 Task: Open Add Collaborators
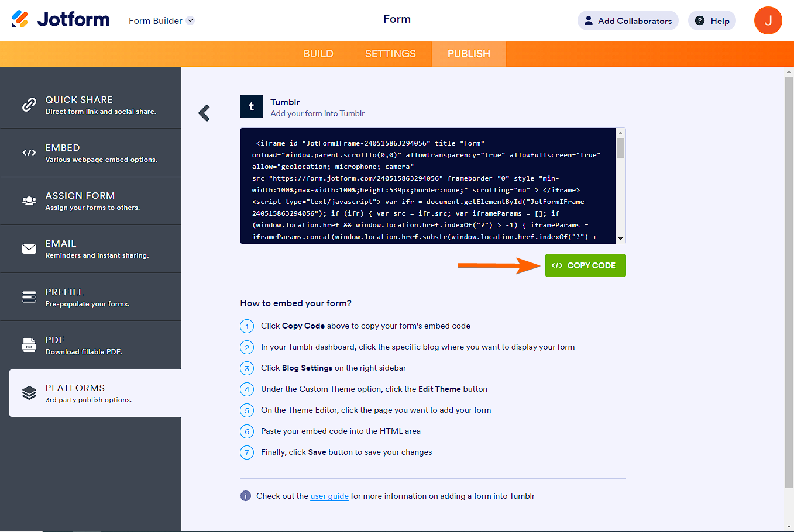(x=628, y=20)
